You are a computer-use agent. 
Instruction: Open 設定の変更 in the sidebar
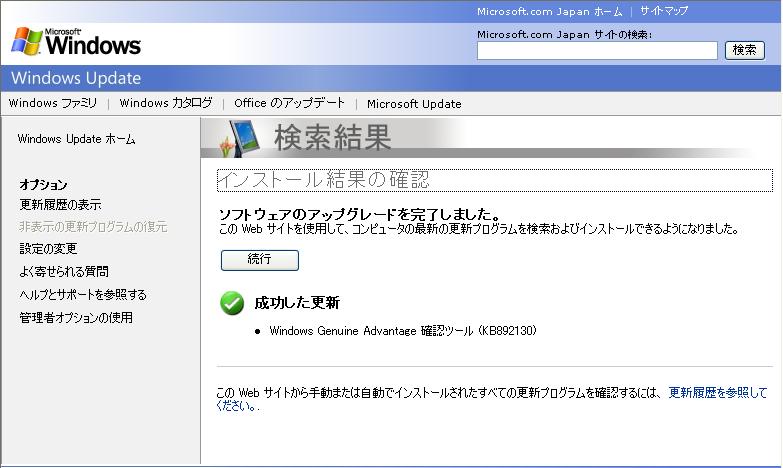(x=48, y=249)
